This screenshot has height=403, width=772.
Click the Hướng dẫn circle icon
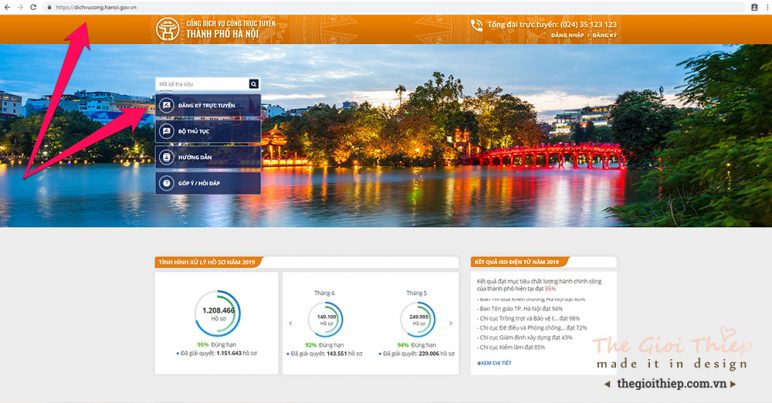pos(166,157)
